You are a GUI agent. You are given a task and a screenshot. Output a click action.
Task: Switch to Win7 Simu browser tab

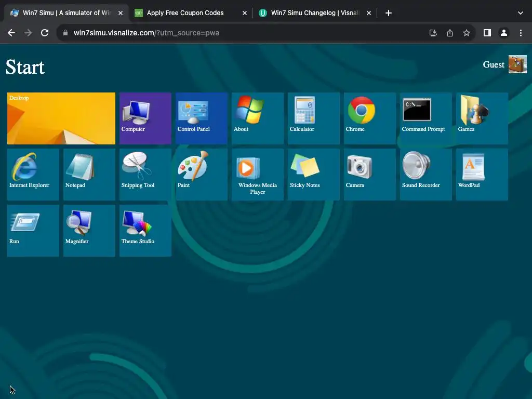(66, 13)
